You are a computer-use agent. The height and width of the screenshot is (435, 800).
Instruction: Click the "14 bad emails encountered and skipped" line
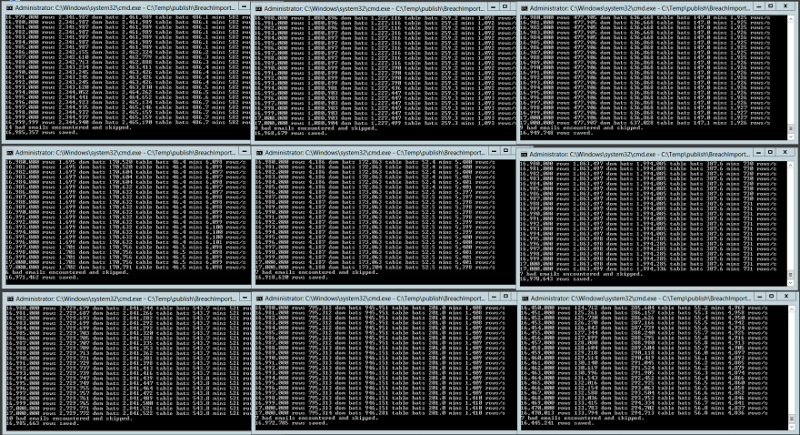(x=68, y=127)
